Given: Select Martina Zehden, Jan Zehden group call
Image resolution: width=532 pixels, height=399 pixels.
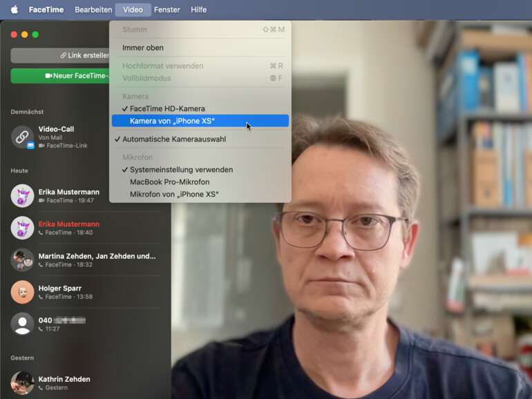Looking at the screenshot, I should coord(85,260).
